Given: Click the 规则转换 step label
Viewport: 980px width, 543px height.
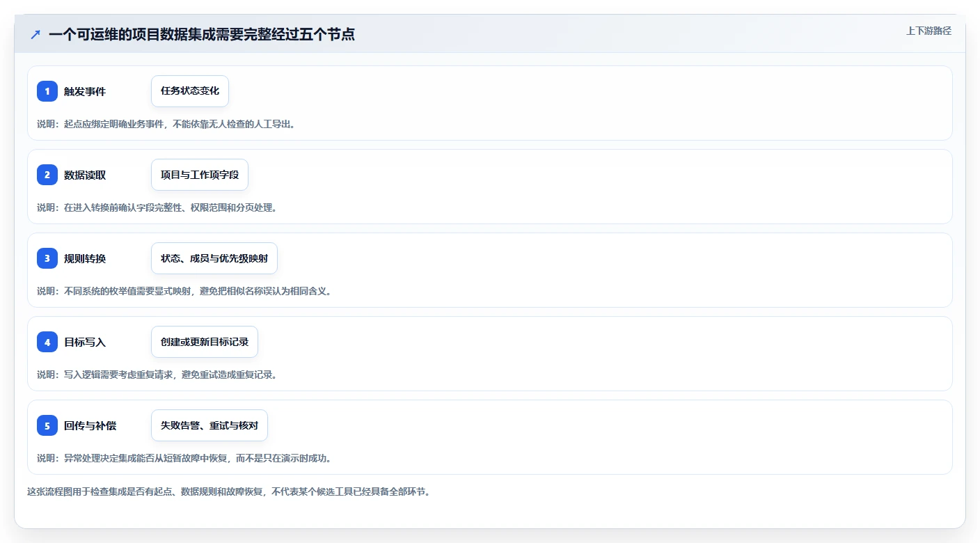Looking at the screenshot, I should (85, 258).
